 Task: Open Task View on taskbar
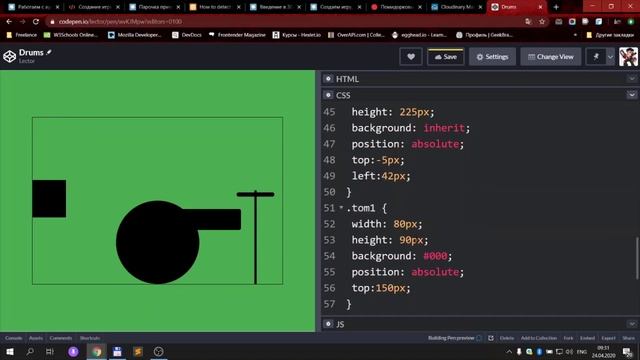(x=50, y=351)
